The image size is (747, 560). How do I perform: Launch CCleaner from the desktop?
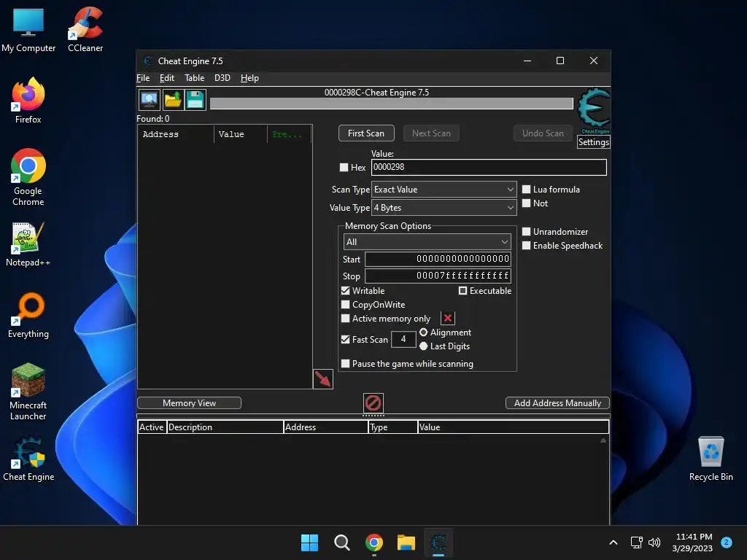(x=85, y=29)
